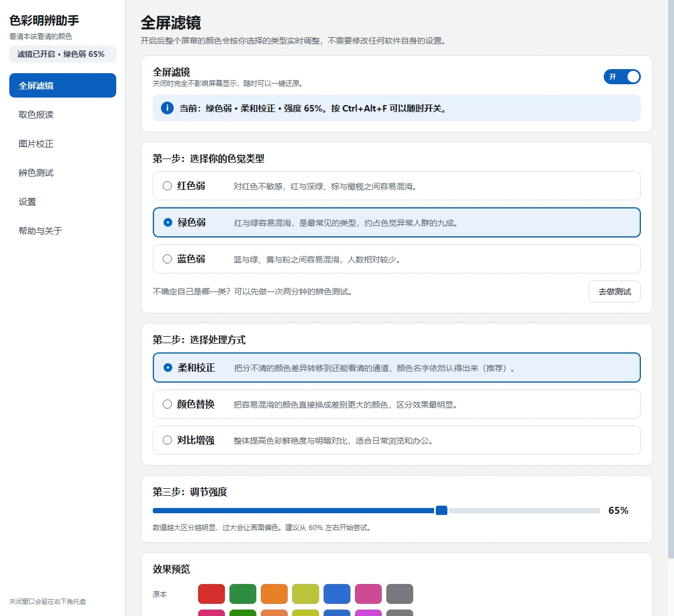
Task: Choose the 蓝色弱 color vision type
Action: click(396, 259)
